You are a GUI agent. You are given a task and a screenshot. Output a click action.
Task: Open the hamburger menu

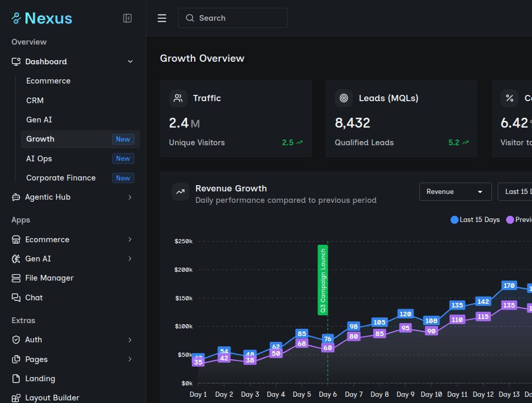162,18
